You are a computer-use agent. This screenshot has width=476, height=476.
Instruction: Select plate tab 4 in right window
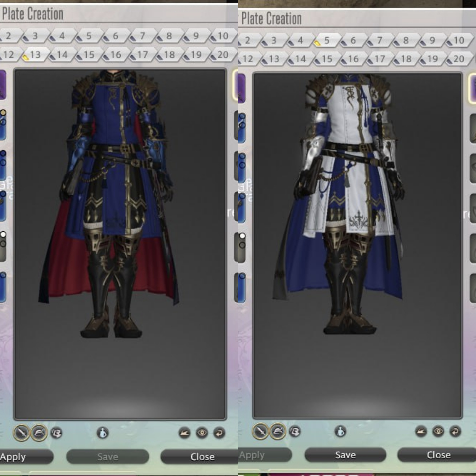(301, 40)
